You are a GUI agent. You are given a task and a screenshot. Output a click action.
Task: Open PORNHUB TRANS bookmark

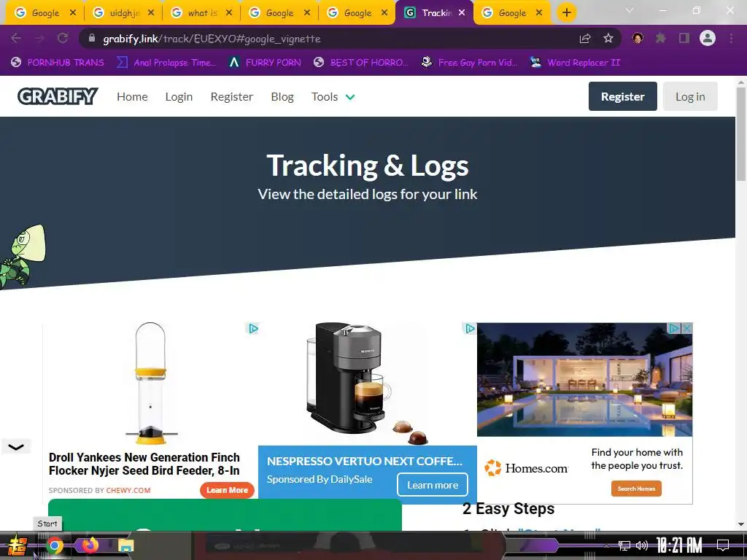pyautogui.click(x=58, y=63)
